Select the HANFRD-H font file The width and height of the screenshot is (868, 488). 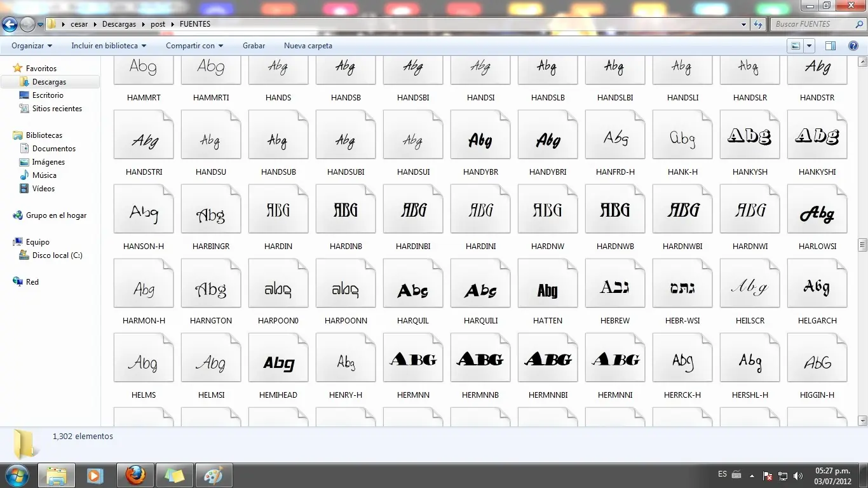coord(615,136)
